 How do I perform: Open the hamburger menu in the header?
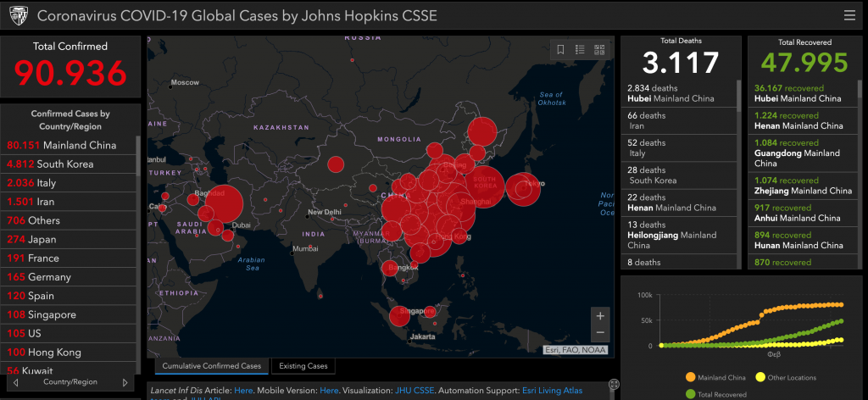tap(849, 14)
